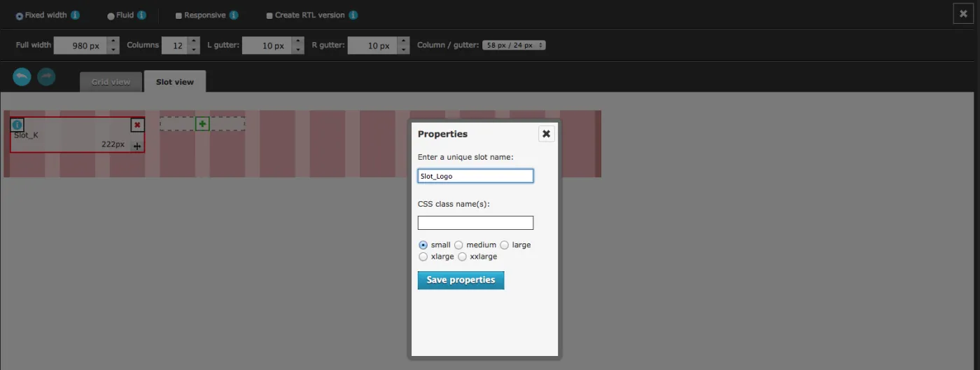Open info icon next to Responsive

coord(234,15)
